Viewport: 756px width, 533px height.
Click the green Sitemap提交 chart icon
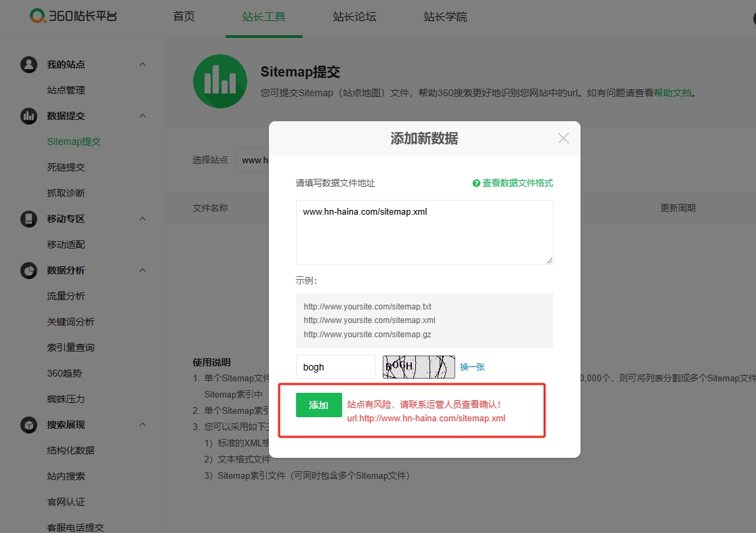click(220, 81)
